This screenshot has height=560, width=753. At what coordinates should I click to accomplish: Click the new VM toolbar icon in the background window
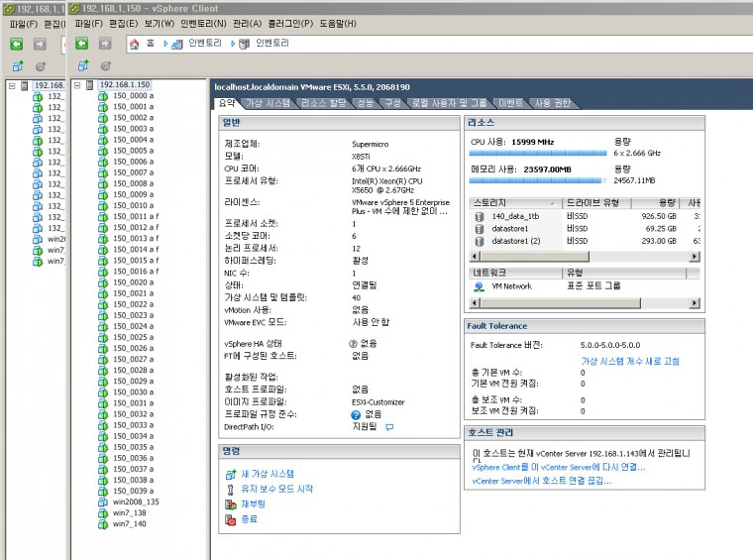(18, 66)
